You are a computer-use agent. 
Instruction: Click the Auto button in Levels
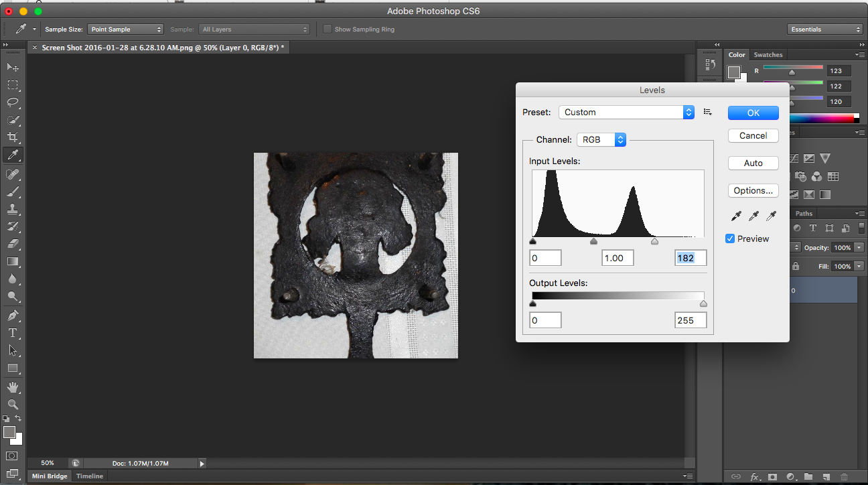point(753,163)
